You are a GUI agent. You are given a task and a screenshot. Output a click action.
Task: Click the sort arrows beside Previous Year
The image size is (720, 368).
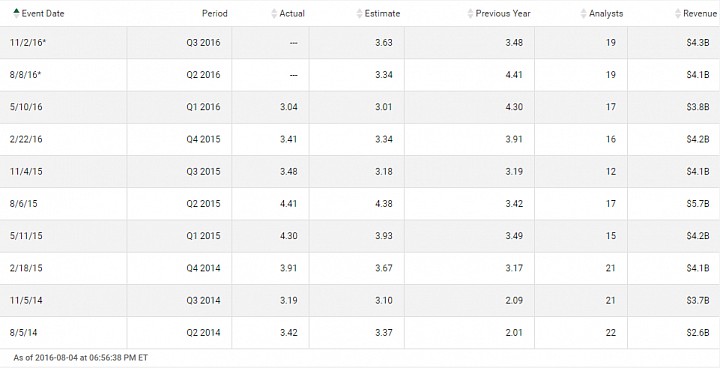(x=470, y=13)
